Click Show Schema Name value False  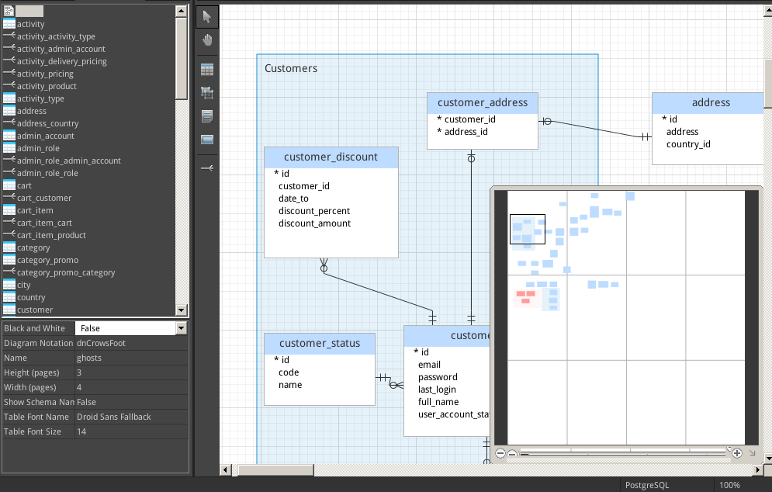pos(131,402)
